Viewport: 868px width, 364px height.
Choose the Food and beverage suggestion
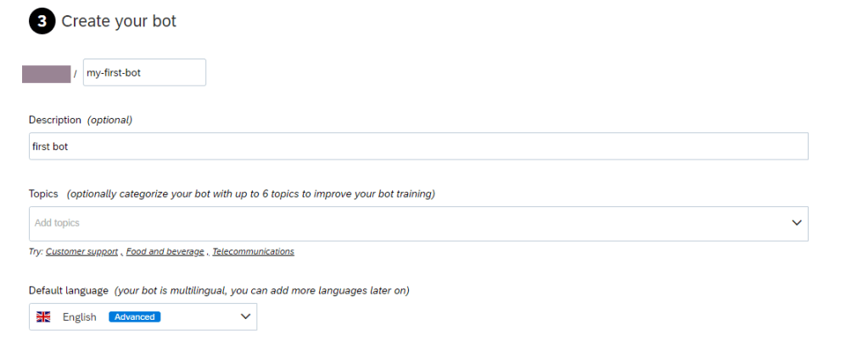[165, 251]
